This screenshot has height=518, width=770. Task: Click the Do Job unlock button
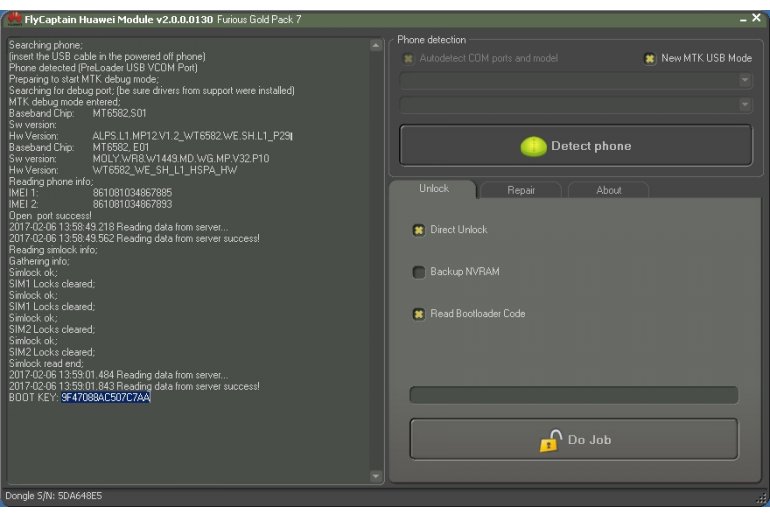coord(574,439)
